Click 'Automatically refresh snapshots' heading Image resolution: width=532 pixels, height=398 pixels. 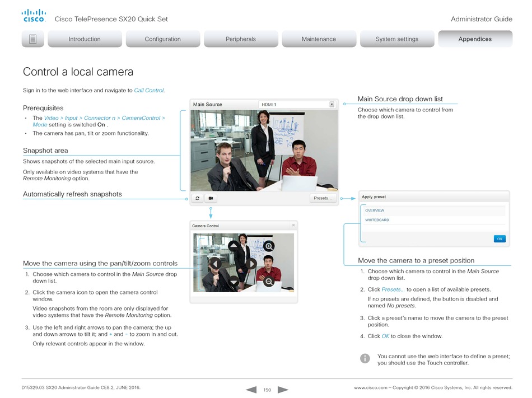pos(72,194)
